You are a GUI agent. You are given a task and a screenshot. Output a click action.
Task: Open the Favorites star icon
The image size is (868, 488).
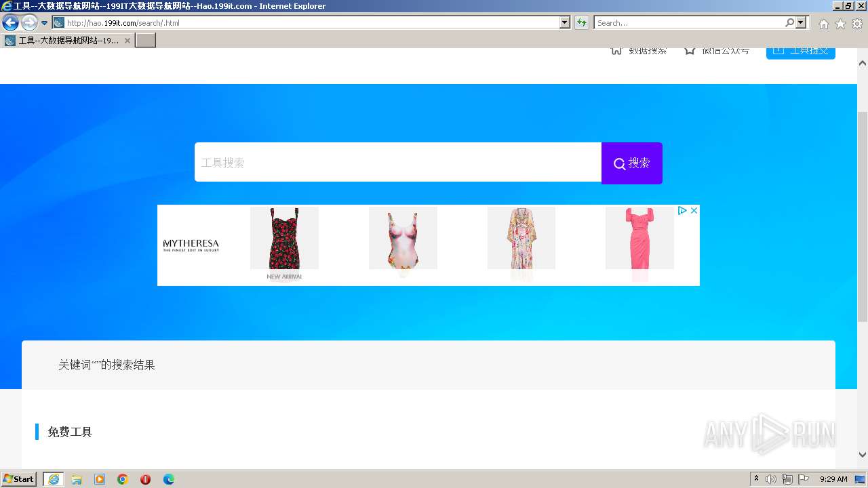click(x=840, y=24)
